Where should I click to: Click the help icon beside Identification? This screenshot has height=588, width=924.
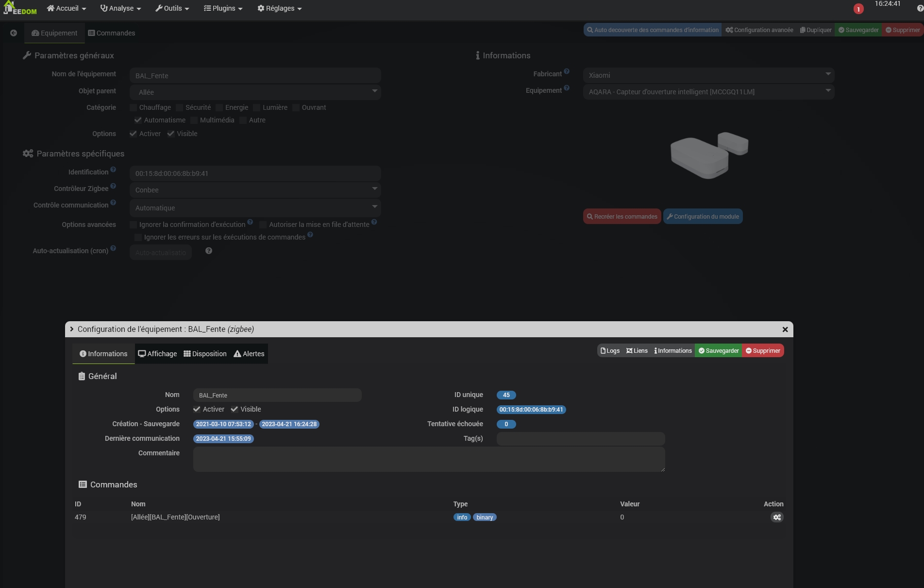coord(113,170)
